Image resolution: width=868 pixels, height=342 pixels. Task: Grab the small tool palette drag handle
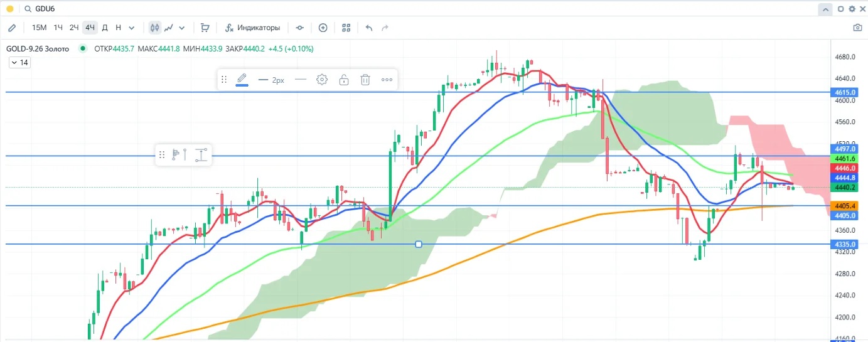pyautogui.click(x=162, y=154)
